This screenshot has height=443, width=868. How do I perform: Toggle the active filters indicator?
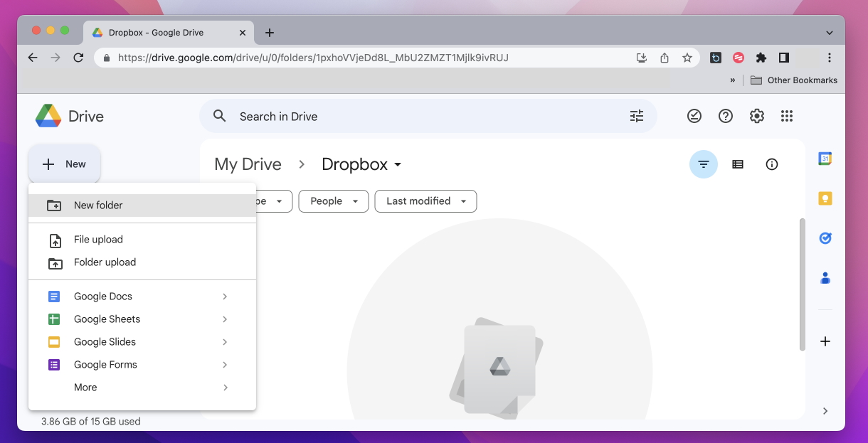point(704,164)
